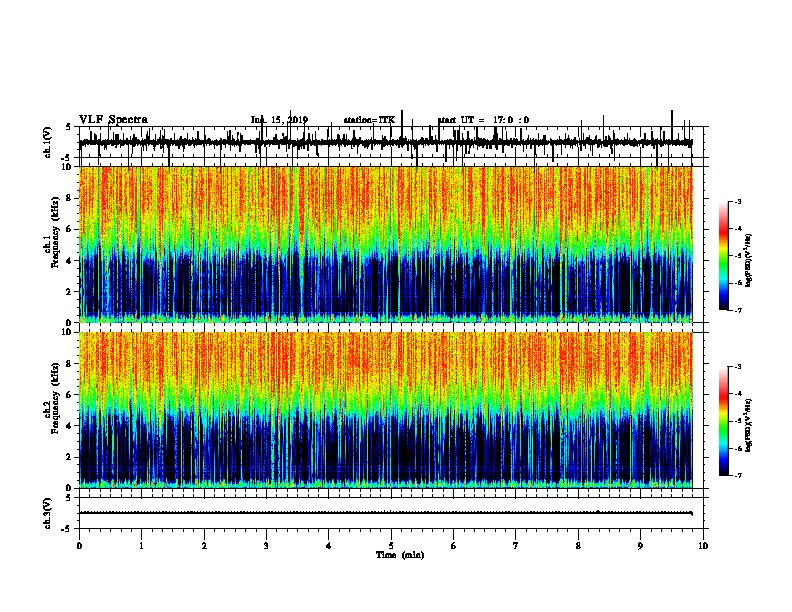Click inside the ch.1 spectrogram plot
The width and height of the screenshot is (792, 612).
tap(385, 244)
